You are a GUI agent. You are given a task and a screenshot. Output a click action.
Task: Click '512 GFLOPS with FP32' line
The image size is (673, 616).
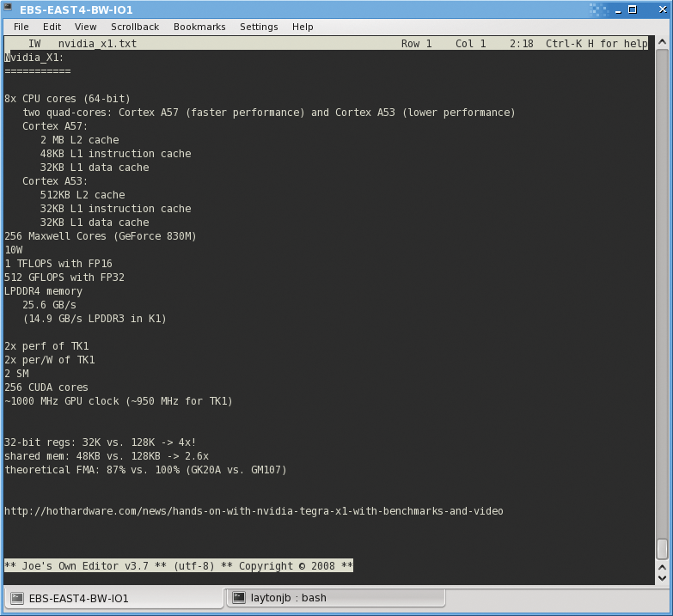(x=64, y=277)
